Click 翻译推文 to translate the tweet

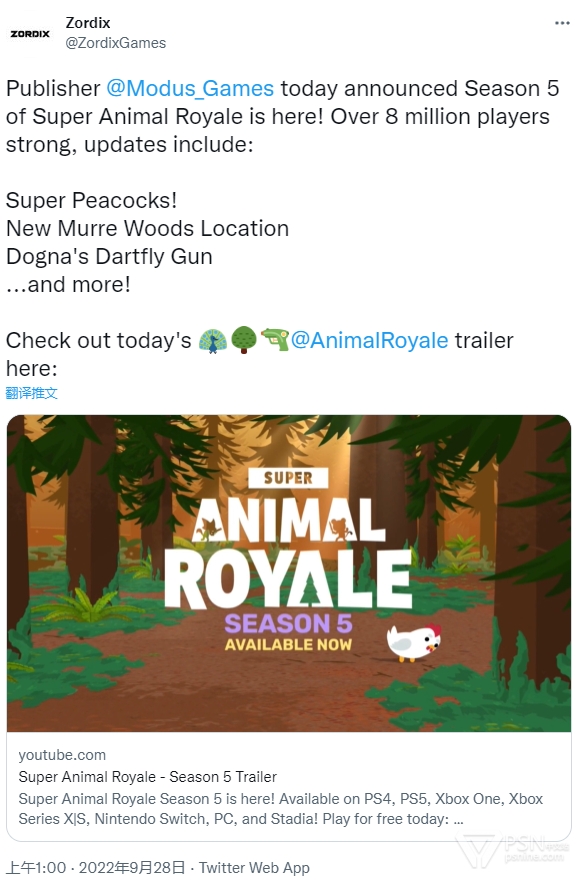click(31, 393)
